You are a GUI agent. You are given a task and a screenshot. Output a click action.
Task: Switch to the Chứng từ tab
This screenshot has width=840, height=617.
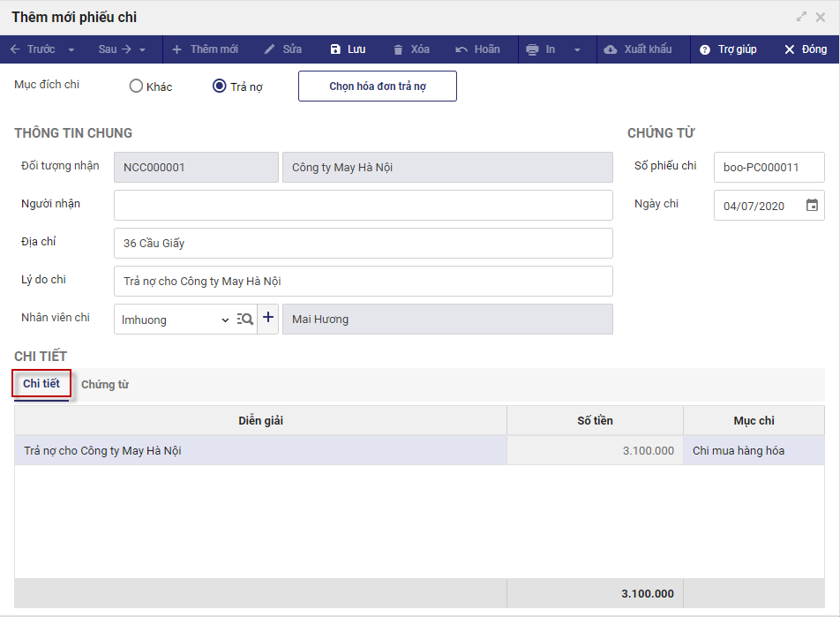point(105,384)
